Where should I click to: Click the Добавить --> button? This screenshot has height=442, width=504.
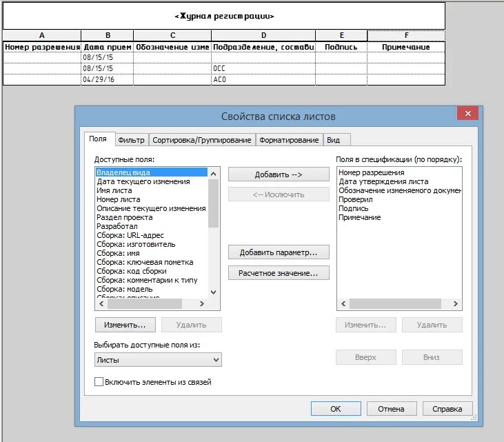coord(279,174)
